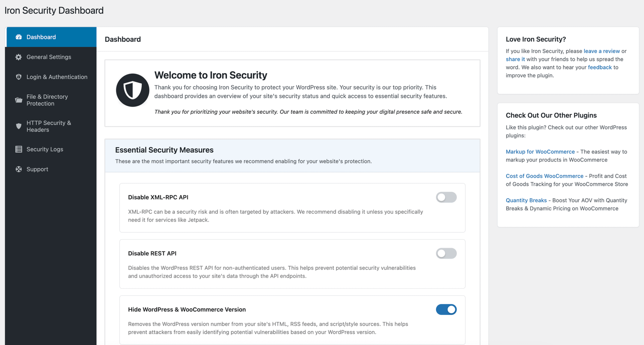Click the large Iron Security shield logo
Screen dimensions: 644x345
pyautogui.click(x=133, y=90)
